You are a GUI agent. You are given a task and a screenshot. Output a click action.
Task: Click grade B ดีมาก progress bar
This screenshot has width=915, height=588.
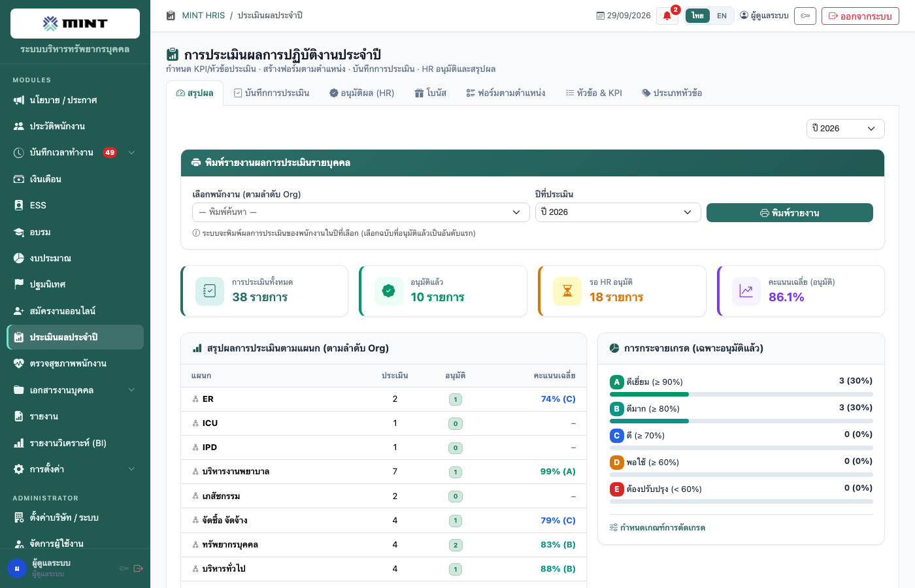coord(741,421)
